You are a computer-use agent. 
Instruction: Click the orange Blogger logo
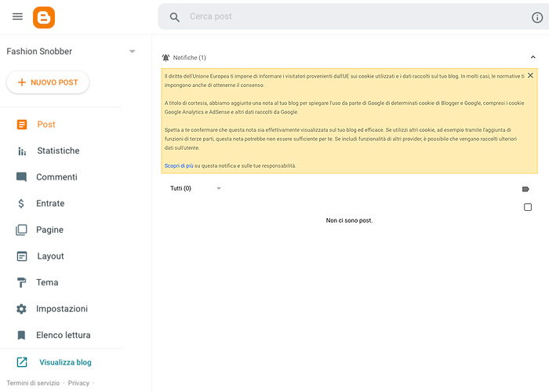tap(44, 17)
